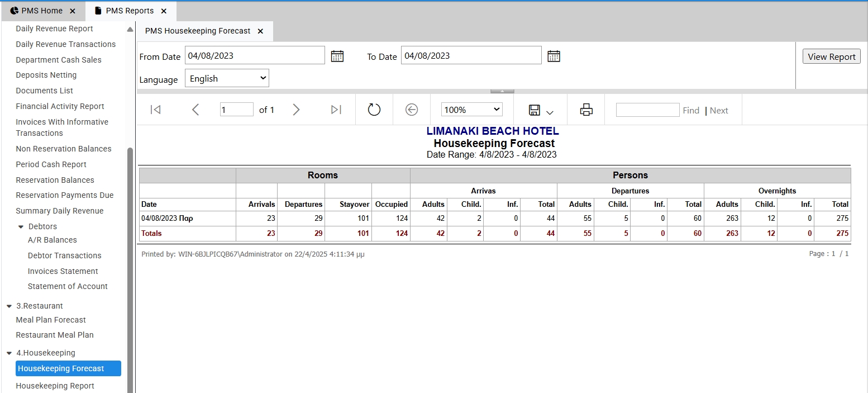
Task: Click the LIMANAKI BEACH HOTEL title
Action: [493, 131]
